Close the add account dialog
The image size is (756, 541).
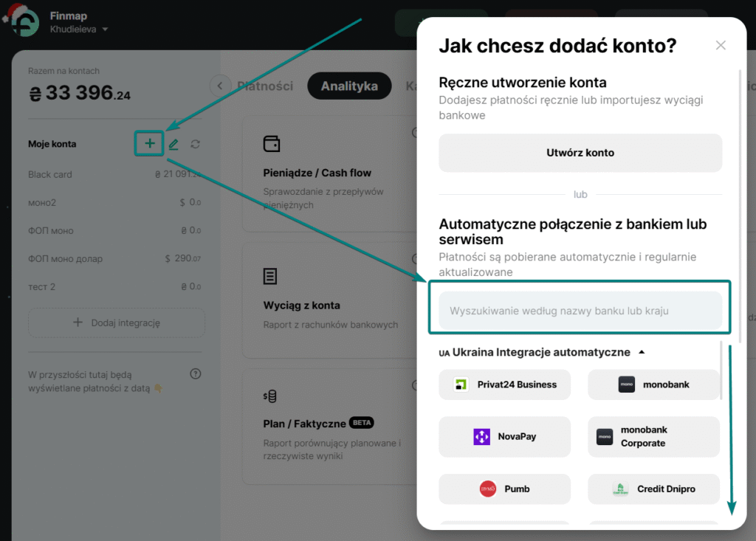[721, 46]
